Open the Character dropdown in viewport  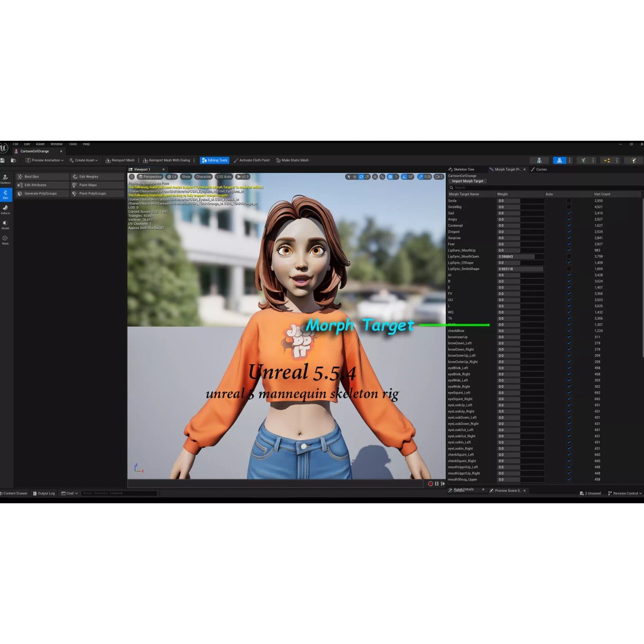point(203,177)
